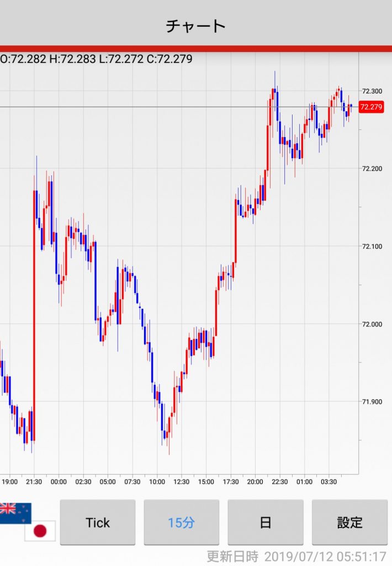This screenshot has width=392, height=566.
Task: Switch to the Tick chart
Action: [98, 522]
